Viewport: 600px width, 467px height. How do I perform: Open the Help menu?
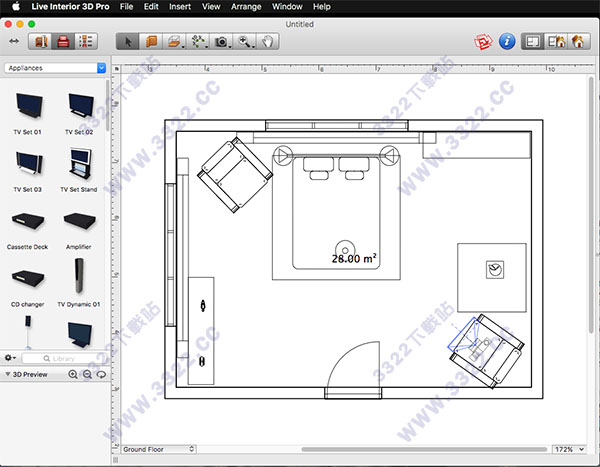tap(321, 7)
